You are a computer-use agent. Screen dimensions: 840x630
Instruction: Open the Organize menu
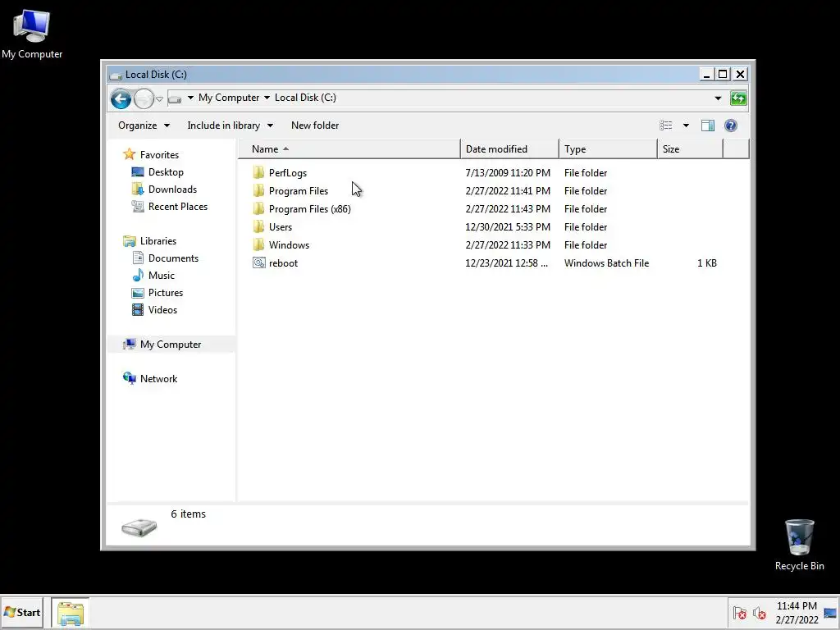144,126
